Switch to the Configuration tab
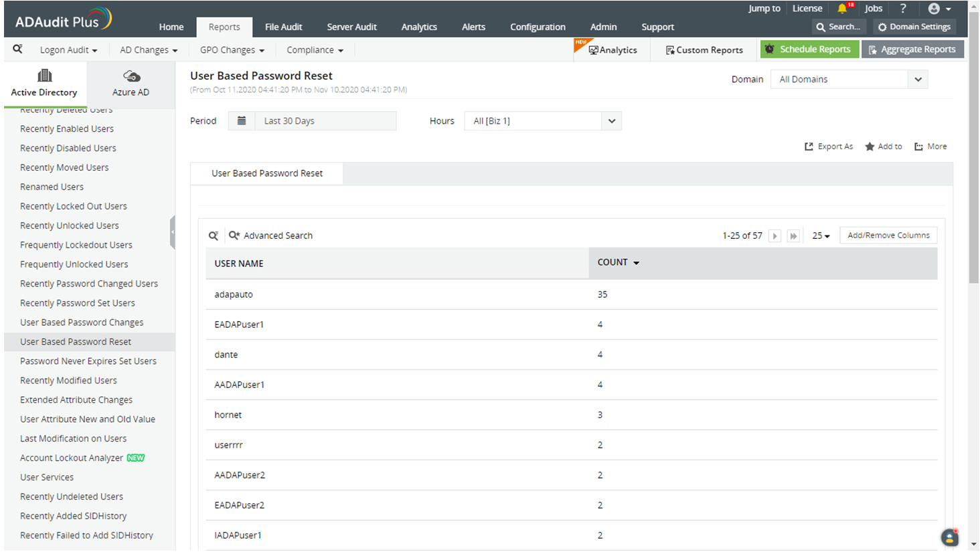The height and width of the screenshot is (554, 980). click(x=538, y=27)
